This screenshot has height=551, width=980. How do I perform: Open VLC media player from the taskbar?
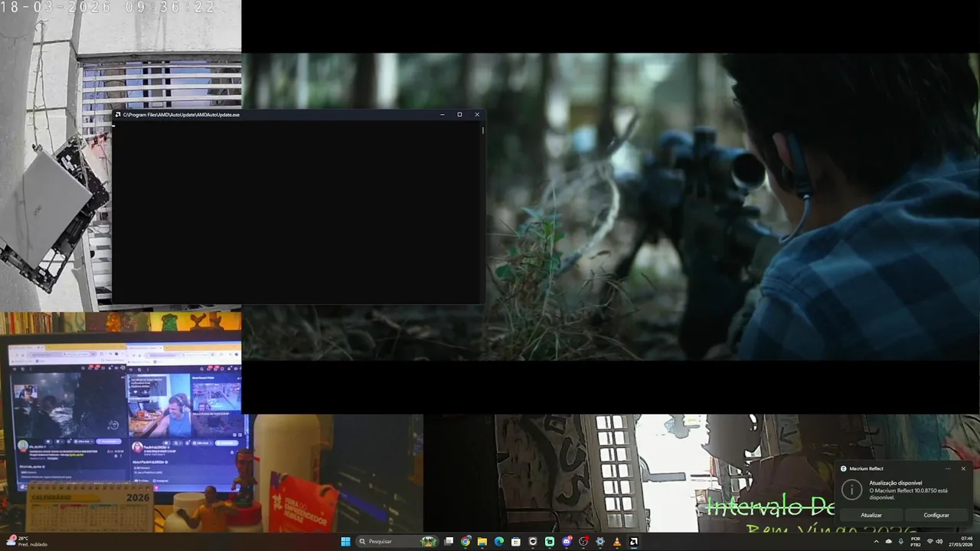(x=616, y=541)
